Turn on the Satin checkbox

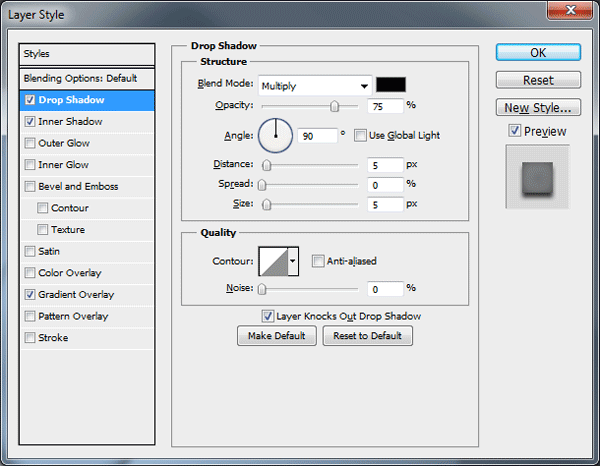pos(30,251)
